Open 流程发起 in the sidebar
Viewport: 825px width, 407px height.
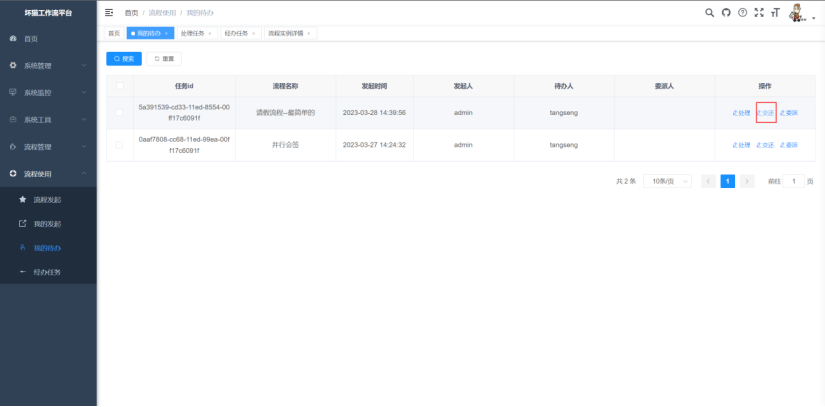click(47, 200)
